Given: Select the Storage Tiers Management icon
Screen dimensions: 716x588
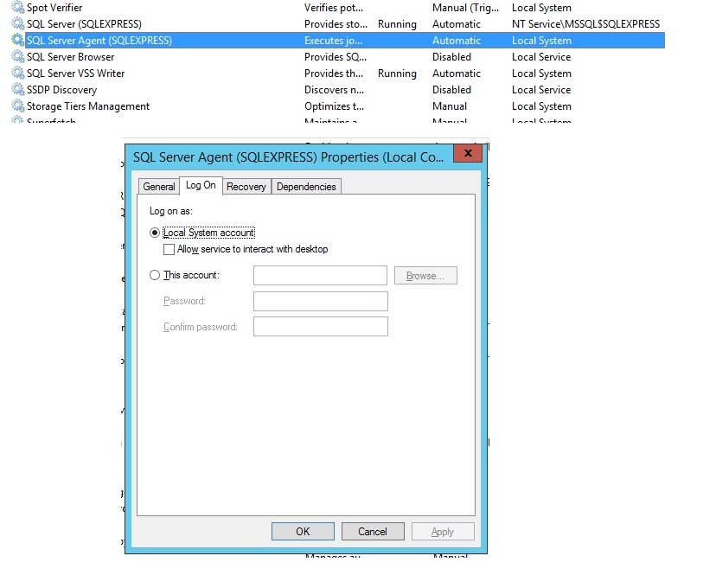Looking at the screenshot, I should click(x=18, y=106).
